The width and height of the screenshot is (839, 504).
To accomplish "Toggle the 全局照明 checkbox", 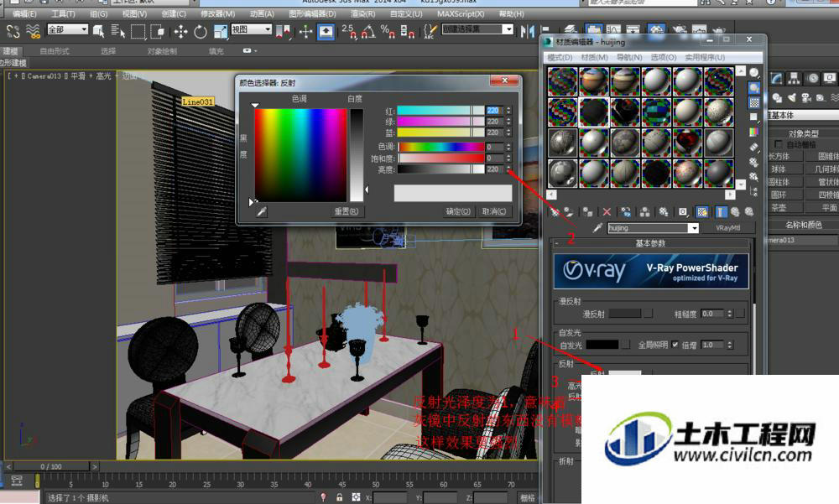I will click(675, 345).
